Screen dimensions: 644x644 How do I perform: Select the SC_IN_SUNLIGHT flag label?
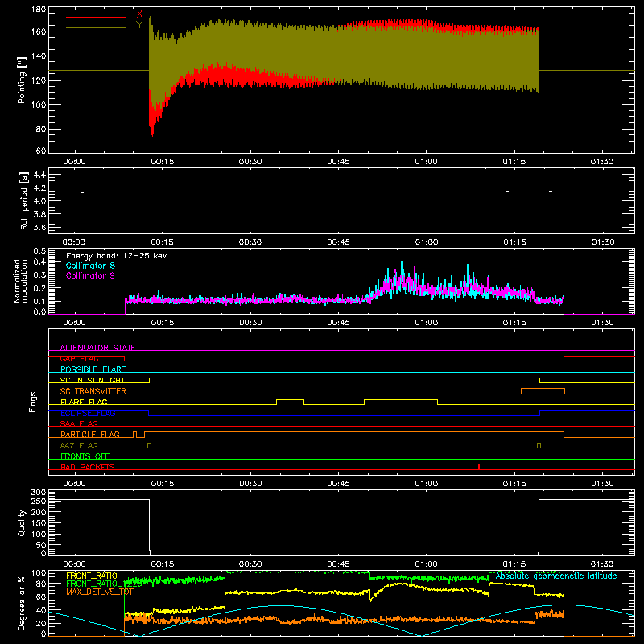93,380
